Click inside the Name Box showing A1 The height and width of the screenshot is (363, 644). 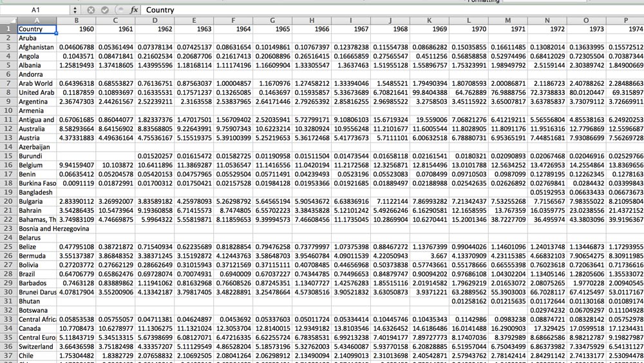[35, 10]
